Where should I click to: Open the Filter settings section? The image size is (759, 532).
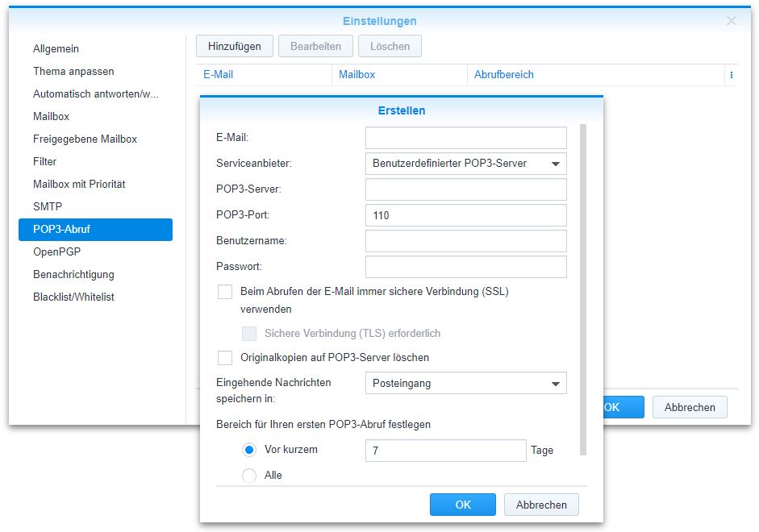click(x=45, y=161)
